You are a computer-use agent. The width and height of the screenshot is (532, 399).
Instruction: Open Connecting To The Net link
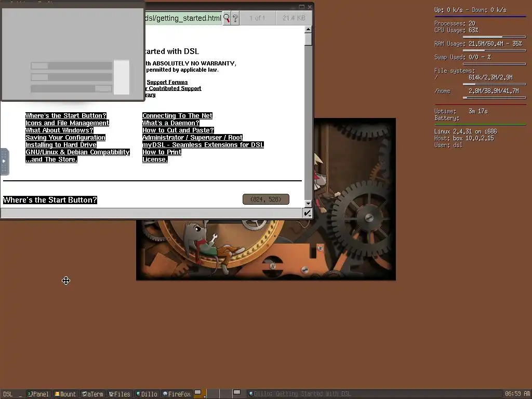point(178,116)
